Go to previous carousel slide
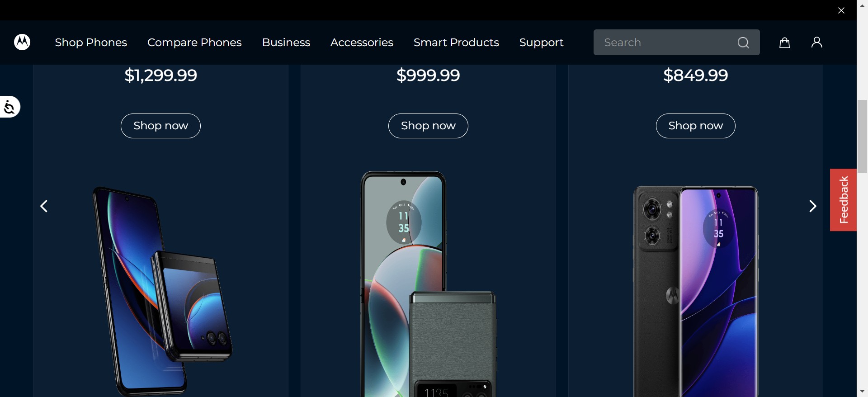868x397 pixels. coord(44,206)
